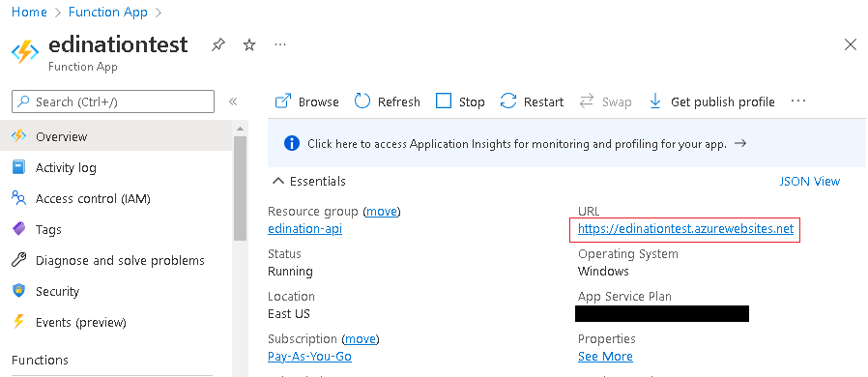868x377 pixels.
Task: Click the search magnifier icon
Action: [x=24, y=101]
